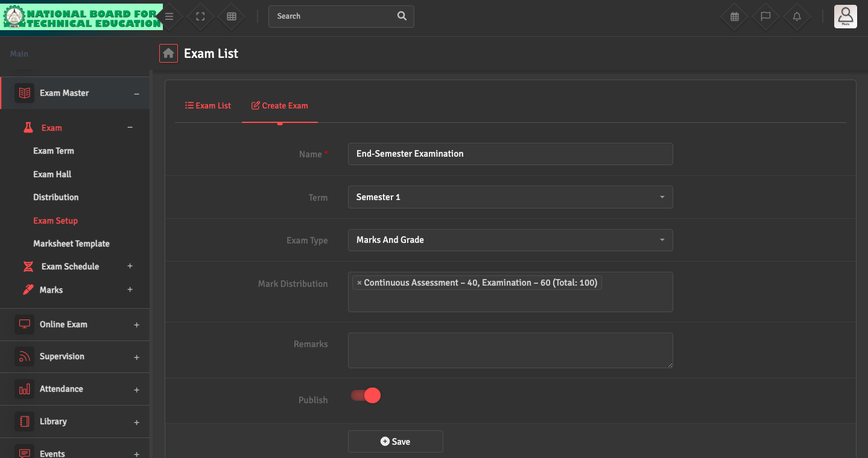Click the Save button
This screenshot has height=458, width=868.
(x=395, y=441)
